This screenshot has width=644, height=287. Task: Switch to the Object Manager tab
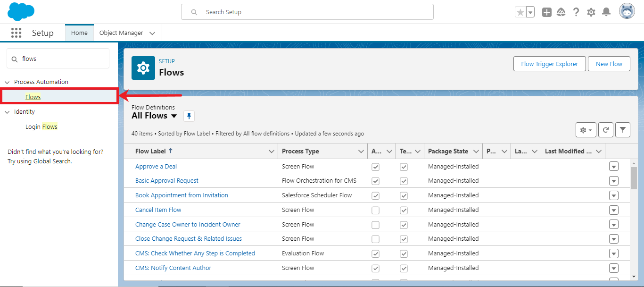121,33
